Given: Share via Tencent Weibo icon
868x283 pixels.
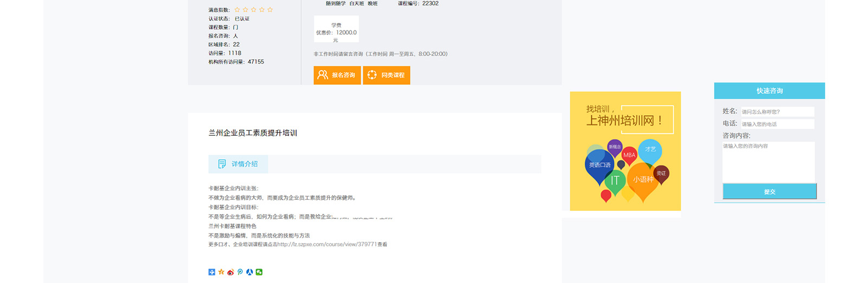Looking at the screenshot, I should pyautogui.click(x=240, y=272).
